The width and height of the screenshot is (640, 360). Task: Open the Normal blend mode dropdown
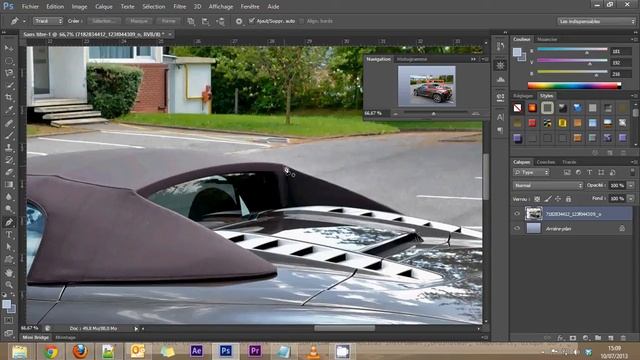[548, 185]
